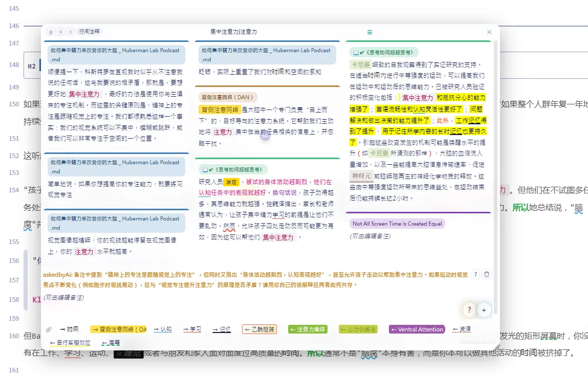Open 《思考如何超越思考》 source in middle column
Viewport: 588px width, 376px height.
233,169
